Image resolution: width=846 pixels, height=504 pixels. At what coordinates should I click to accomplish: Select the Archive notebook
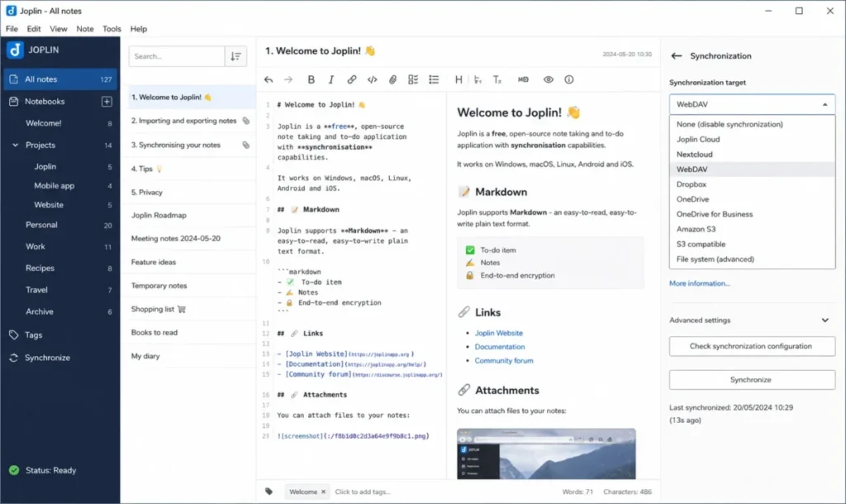[60, 311]
